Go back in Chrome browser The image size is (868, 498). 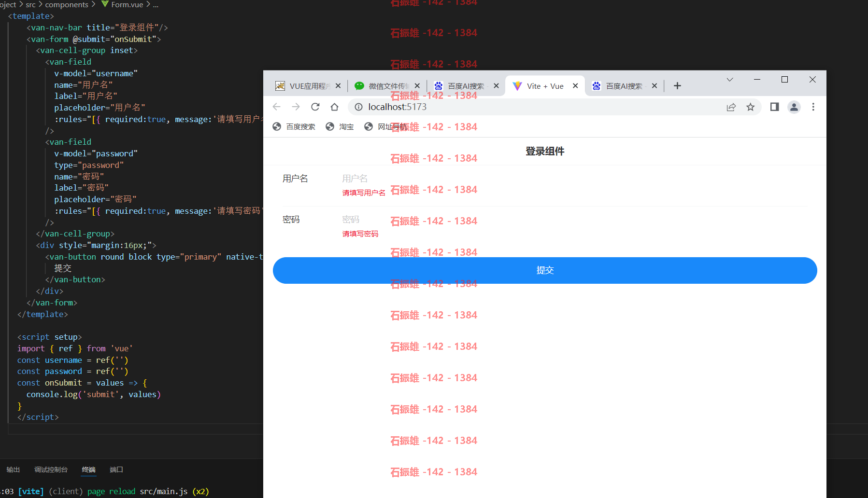tap(276, 107)
